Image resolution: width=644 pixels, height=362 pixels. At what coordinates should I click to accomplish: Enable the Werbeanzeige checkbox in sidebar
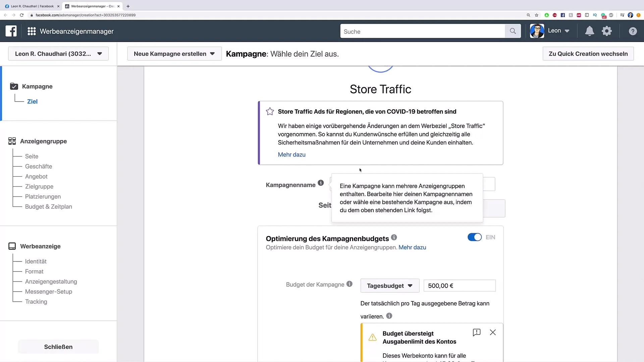point(12,246)
